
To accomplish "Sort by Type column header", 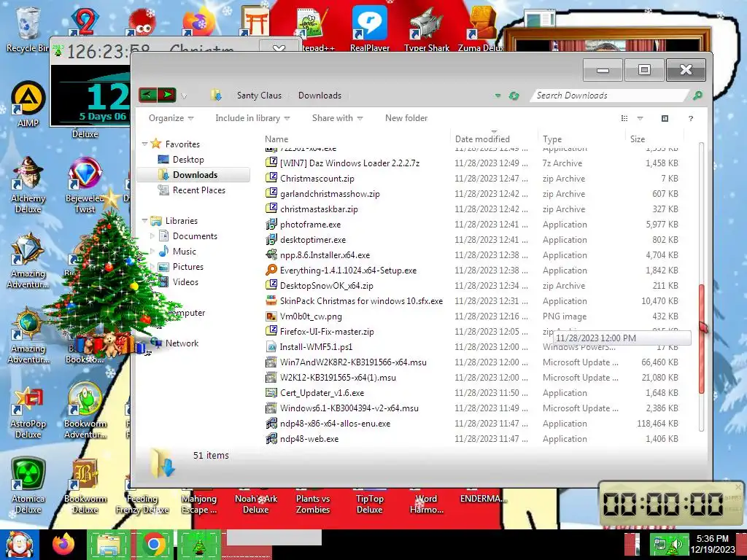I will click(x=552, y=139).
